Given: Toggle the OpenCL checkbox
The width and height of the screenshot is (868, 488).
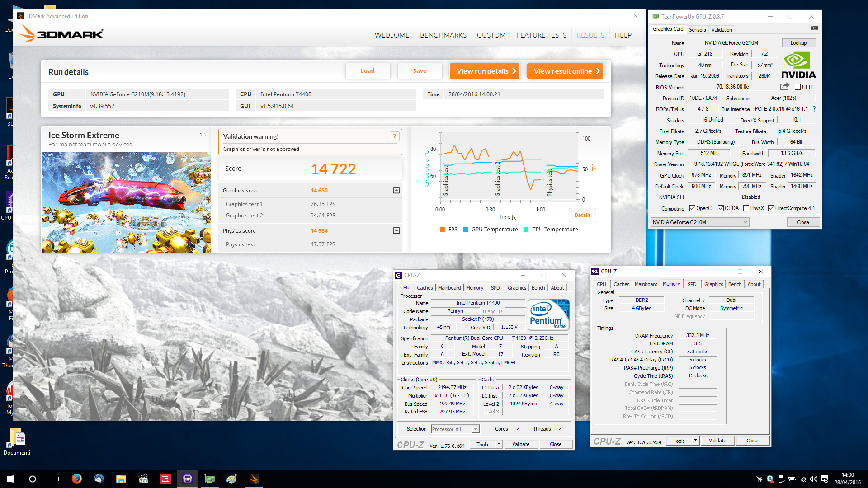Looking at the screenshot, I should click(x=692, y=208).
